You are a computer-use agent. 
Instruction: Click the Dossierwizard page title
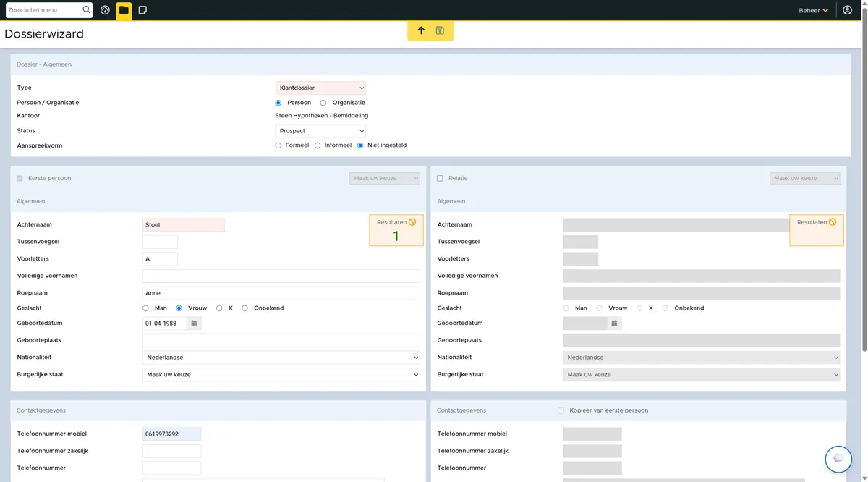click(x=44, y=34)
